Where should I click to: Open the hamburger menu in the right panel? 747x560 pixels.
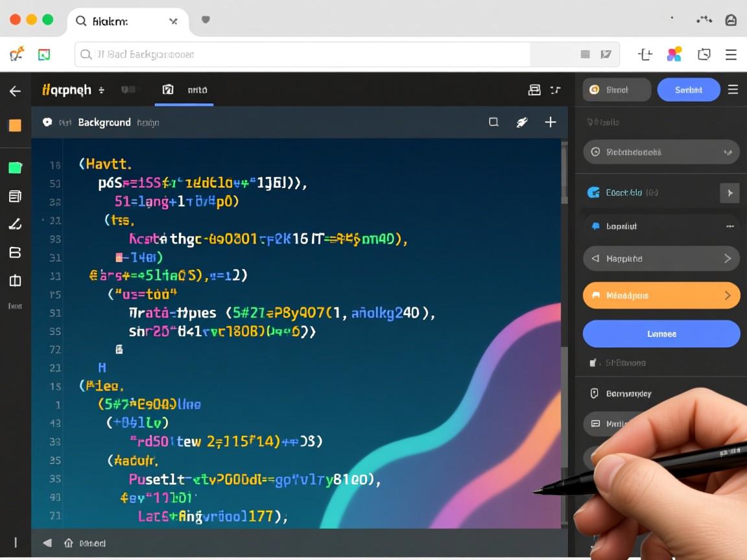(x=733, y=89)
